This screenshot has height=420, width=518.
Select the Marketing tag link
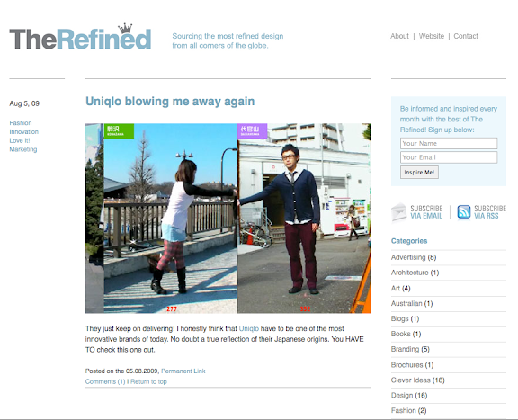[x=23, y=149]
